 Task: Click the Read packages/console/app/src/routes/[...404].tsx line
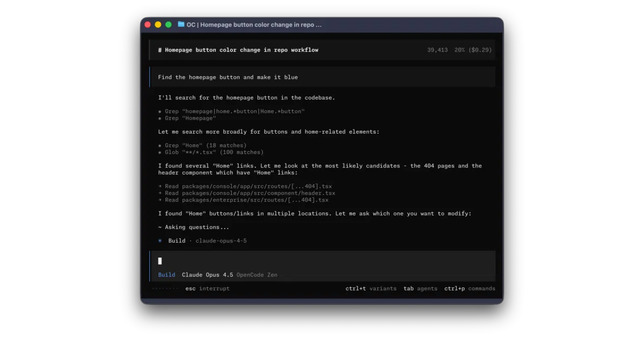coord(245,186)
